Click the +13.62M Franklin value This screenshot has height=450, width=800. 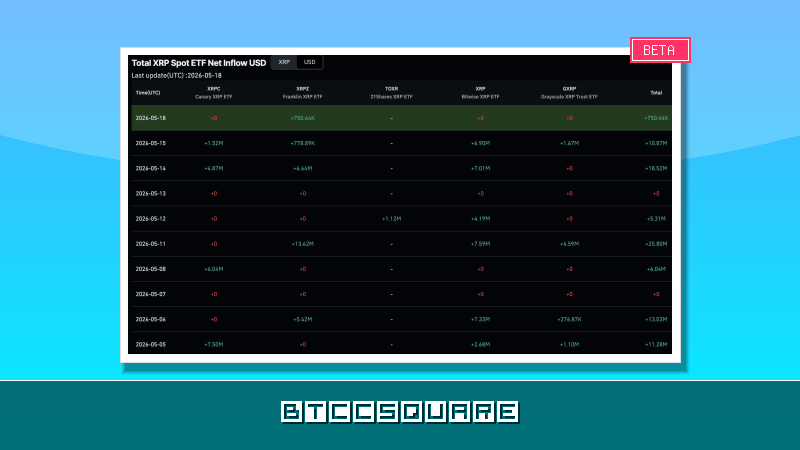303,244
